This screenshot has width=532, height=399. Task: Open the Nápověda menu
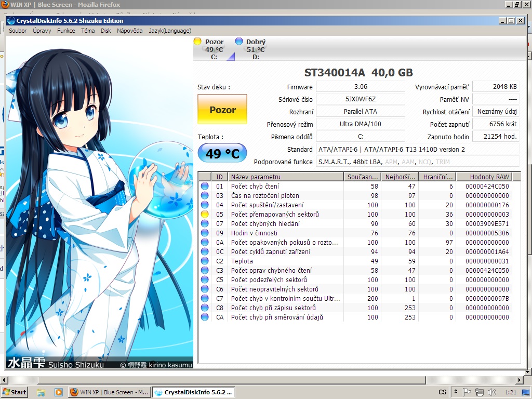point(129,31)
